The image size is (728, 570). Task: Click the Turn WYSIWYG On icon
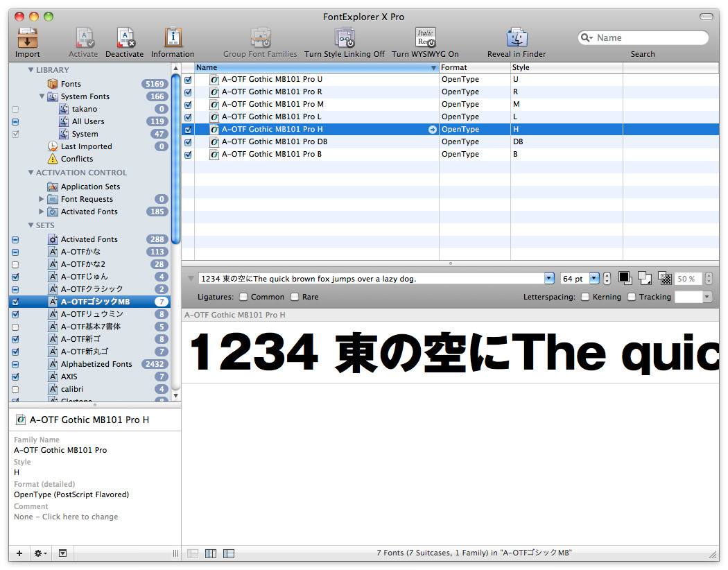pos(425,38)
